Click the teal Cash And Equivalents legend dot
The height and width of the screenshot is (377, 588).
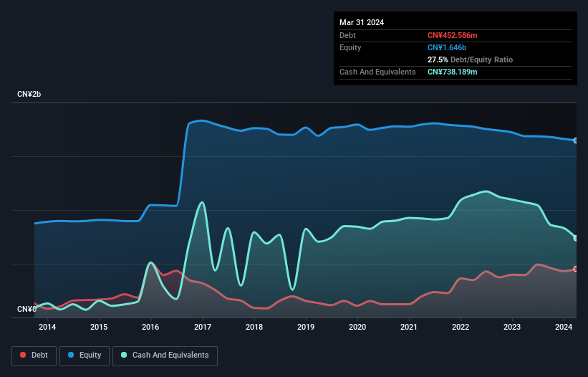[124, 355]
